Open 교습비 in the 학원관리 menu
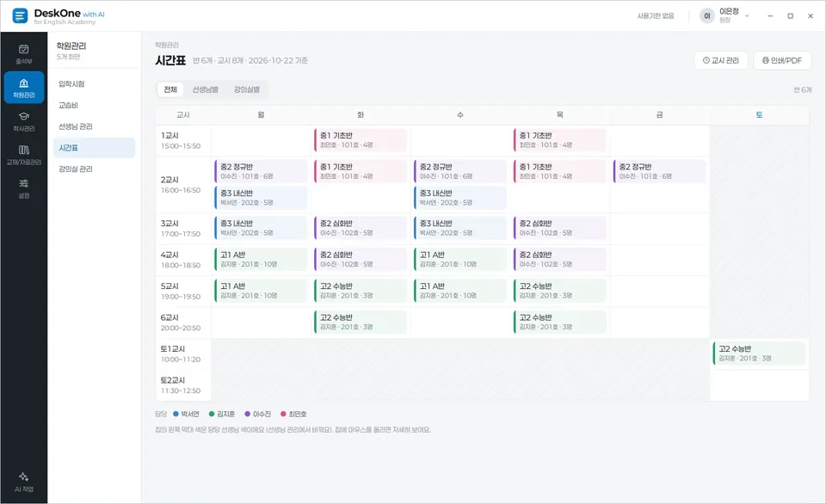The height and width of the screenshot is (504, 826). (94, 105)
